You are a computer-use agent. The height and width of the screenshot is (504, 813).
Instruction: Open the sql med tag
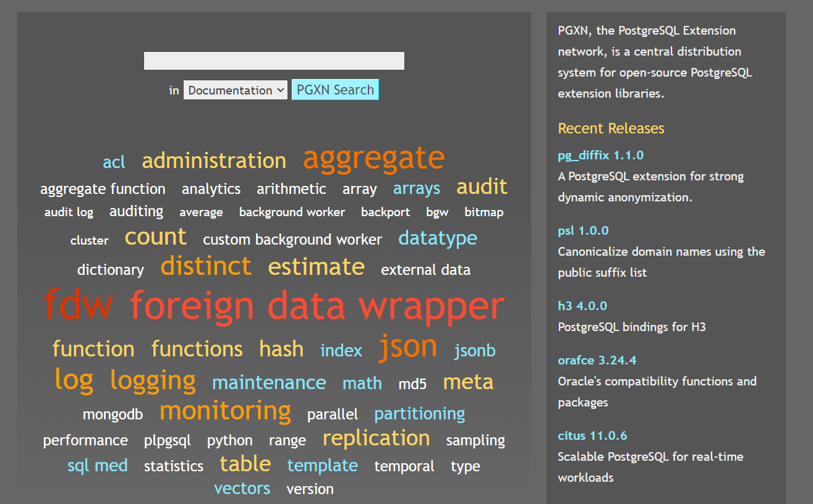(x=98, y=466)
